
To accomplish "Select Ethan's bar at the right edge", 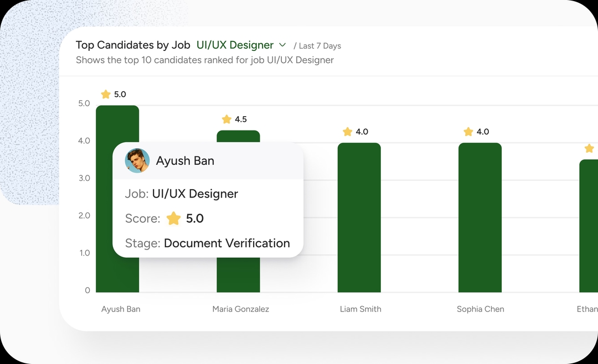I will click(x=589, y=226).
